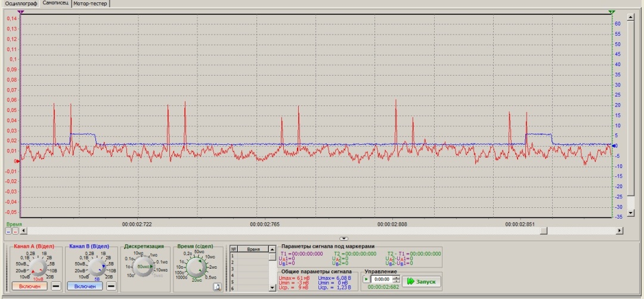Increase the time value with the stepper arrow
The width and height of the screenshot is (644, 299).
coord(396,278)
